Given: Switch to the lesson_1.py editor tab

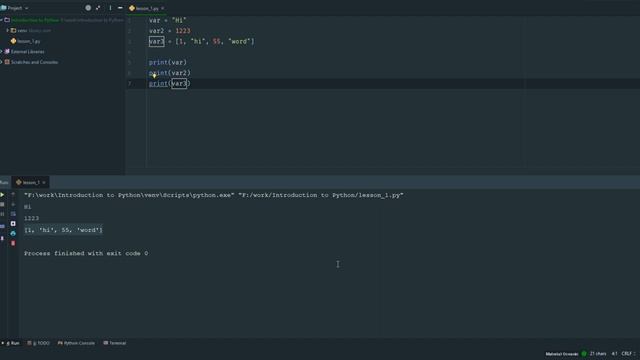Looking at the screenshot, I should pos(147,8).
